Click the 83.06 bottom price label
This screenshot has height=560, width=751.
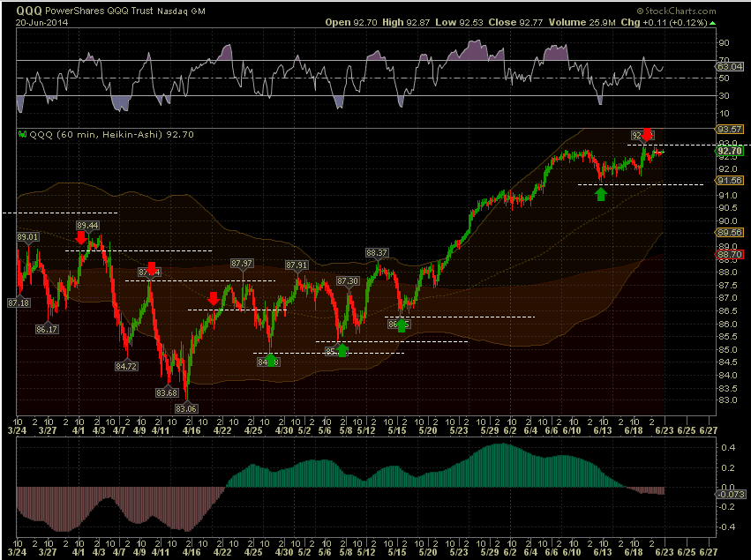[x=186, y=408]
